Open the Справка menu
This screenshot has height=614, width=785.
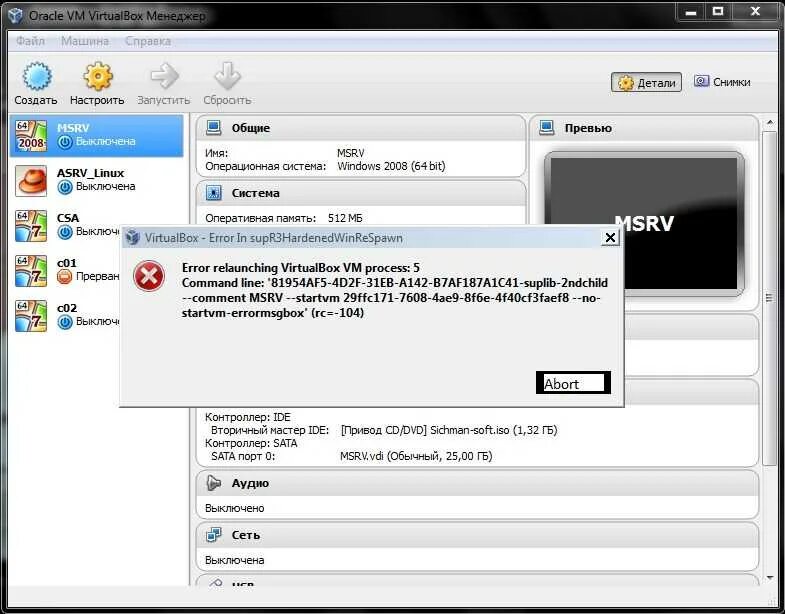[148, 41]
